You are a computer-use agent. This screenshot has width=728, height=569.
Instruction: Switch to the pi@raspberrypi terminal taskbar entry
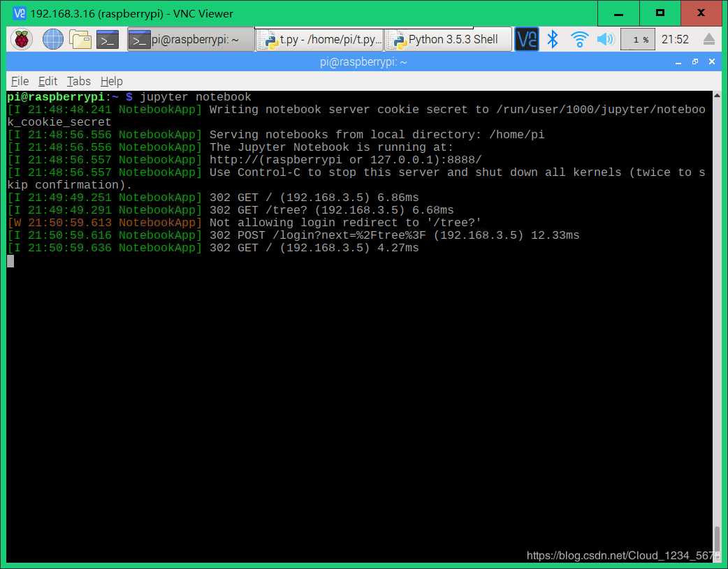[x=191, y=40]
